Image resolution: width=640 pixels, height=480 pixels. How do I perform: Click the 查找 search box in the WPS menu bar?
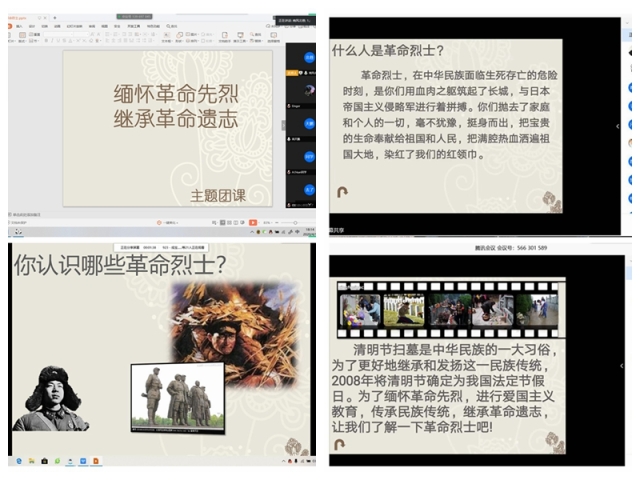pyautogui.click(x=172, y=26)
